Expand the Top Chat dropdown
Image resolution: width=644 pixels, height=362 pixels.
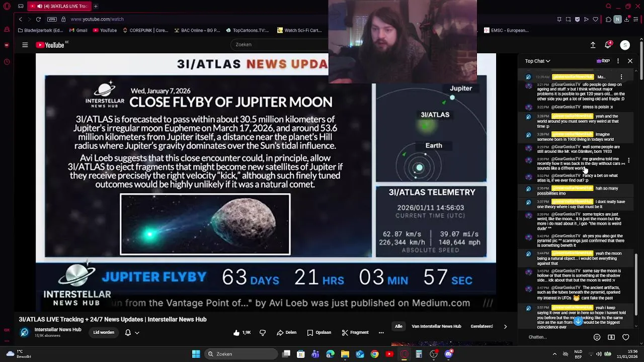coord(537,61)
